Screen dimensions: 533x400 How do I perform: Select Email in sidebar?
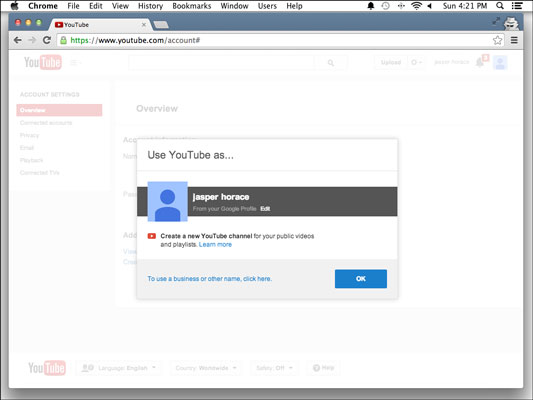click(27, 148)
